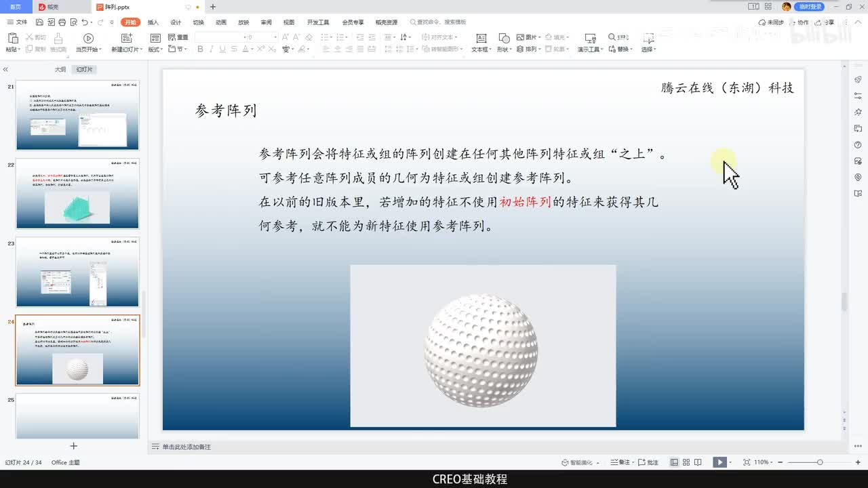Open the Review (审阅) ribbon tab
This screenshot has width=868, height=488.
[266, 22]
